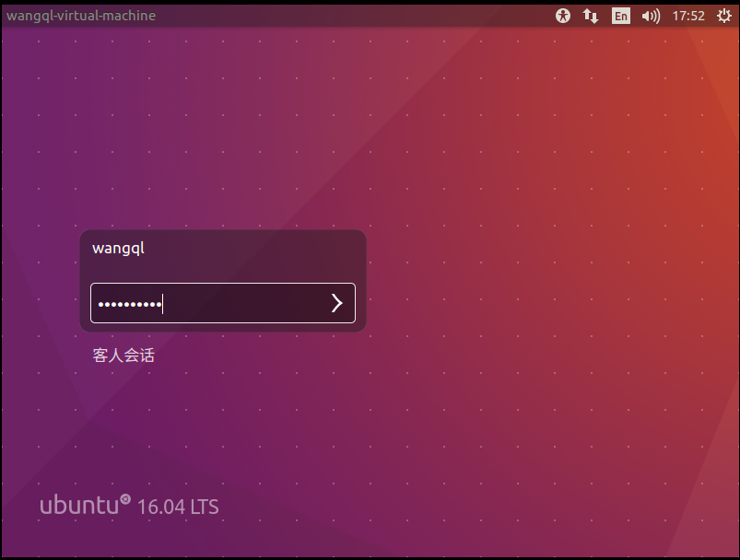Click the wangql-virtual-machine hostname label
This screenshot has width=740, height=560.
81,16
